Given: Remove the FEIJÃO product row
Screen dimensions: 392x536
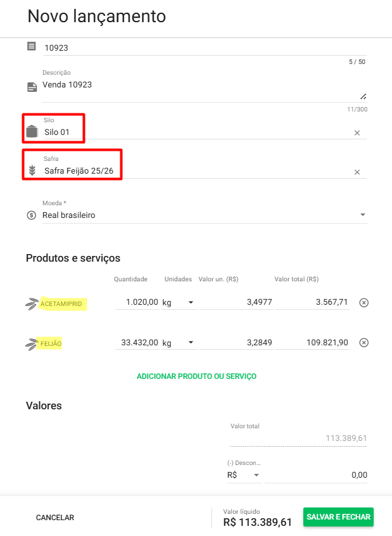Looking at the screenshot, I should point(364,343).
